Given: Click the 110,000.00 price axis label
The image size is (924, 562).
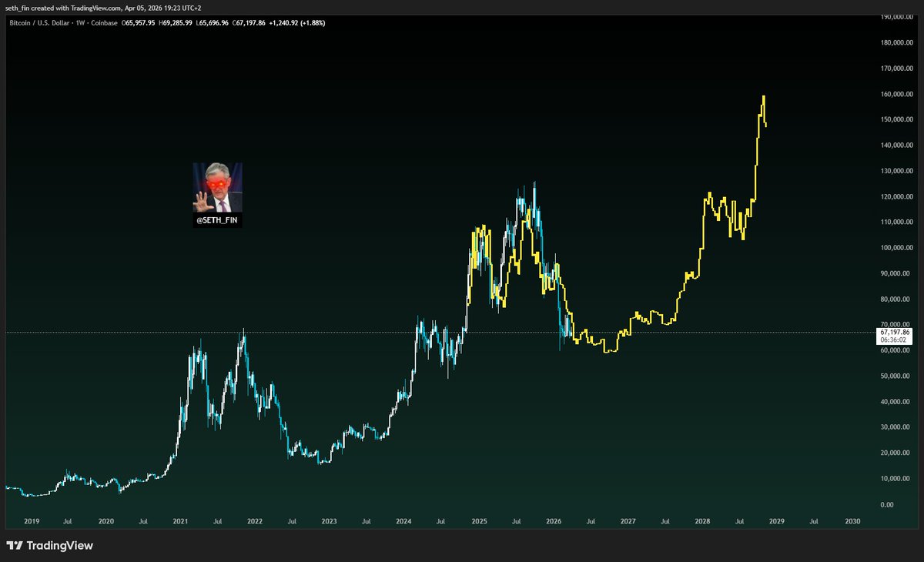Looking at the screenshot, I should coord(897,222).
